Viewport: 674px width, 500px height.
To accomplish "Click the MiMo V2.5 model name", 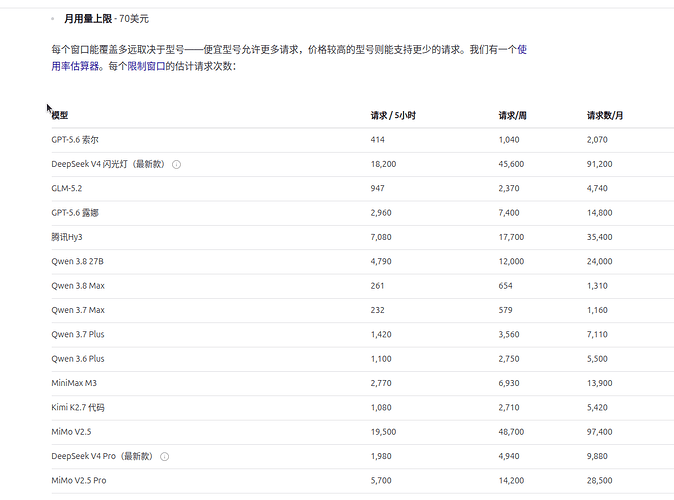I will (71, 432).
